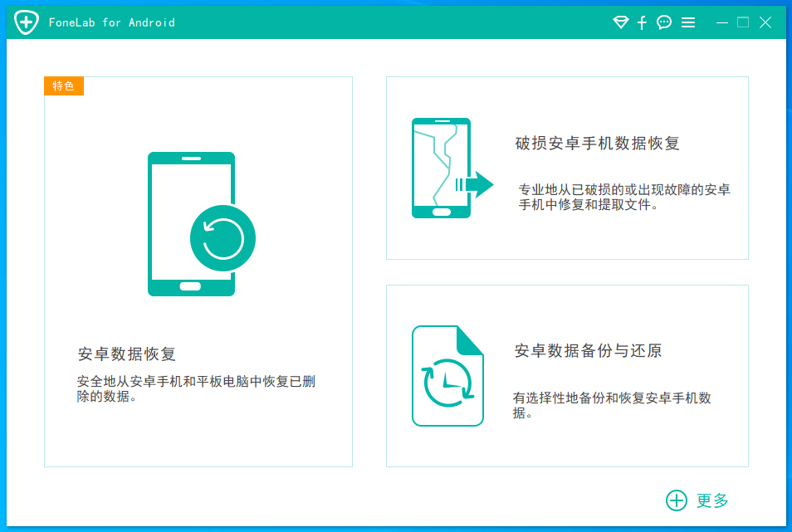
Task: Click the orange 特色 badge
Action: [64, 86]
